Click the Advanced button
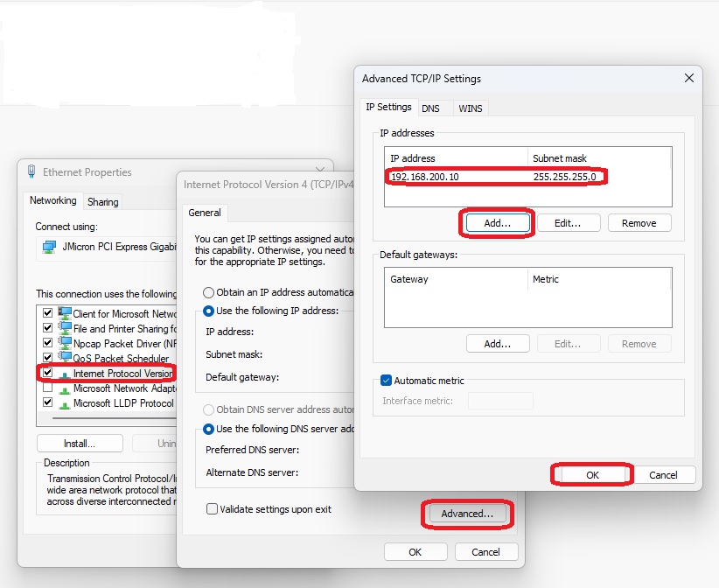Viewport: 719px width, 588px height. click(x=467, y=514)
